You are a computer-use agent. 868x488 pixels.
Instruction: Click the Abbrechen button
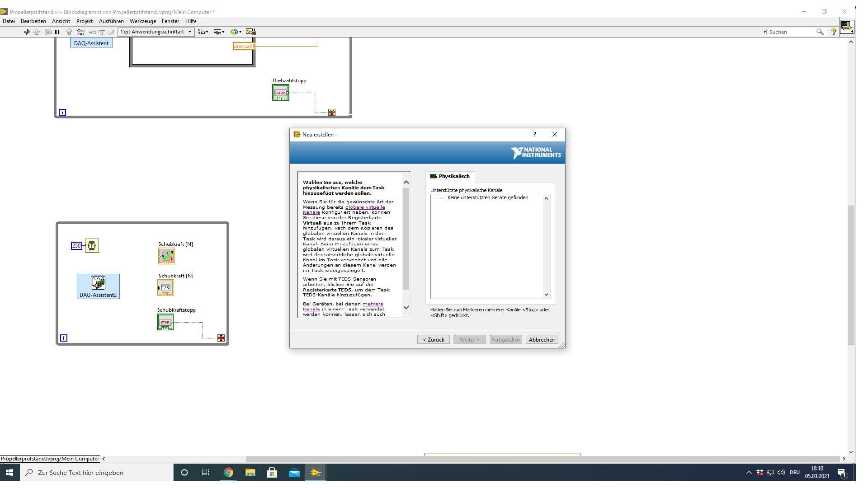[542, 340]
